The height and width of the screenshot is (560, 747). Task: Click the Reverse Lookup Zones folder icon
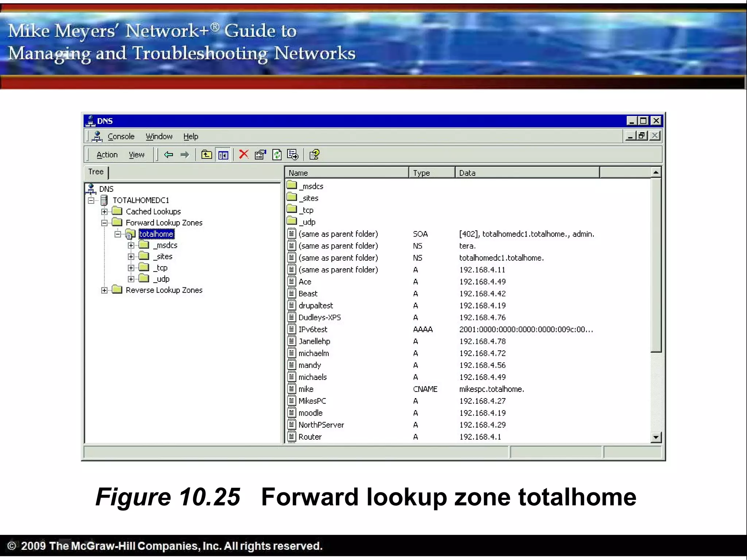(x=117, y=290)
